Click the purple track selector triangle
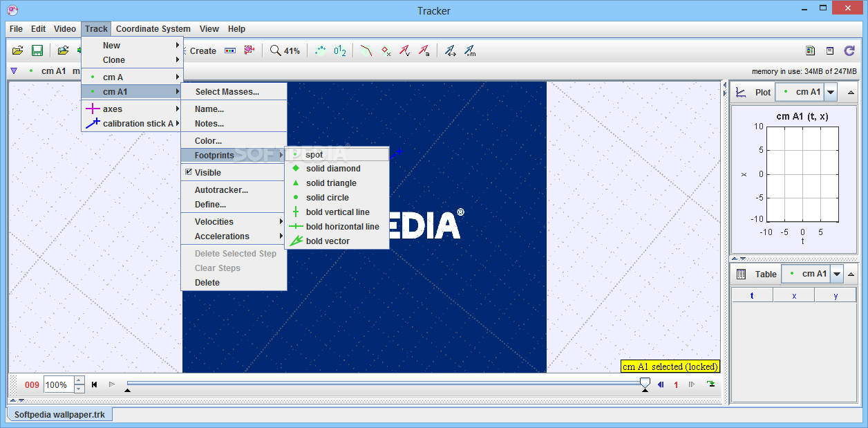The width and height of the screenshot is (868, 428). click(x=14, y=71)
